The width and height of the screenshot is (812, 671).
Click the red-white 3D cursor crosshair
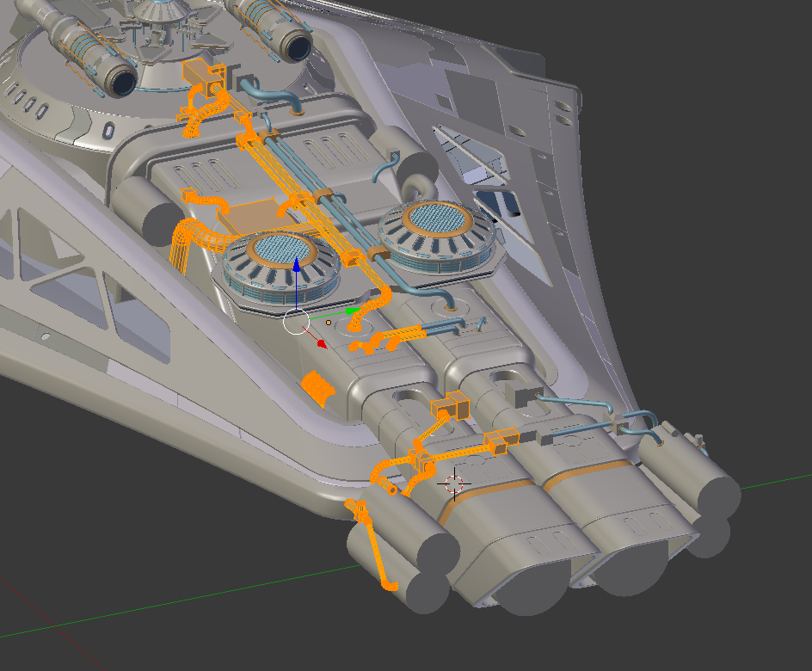[454, 484]
